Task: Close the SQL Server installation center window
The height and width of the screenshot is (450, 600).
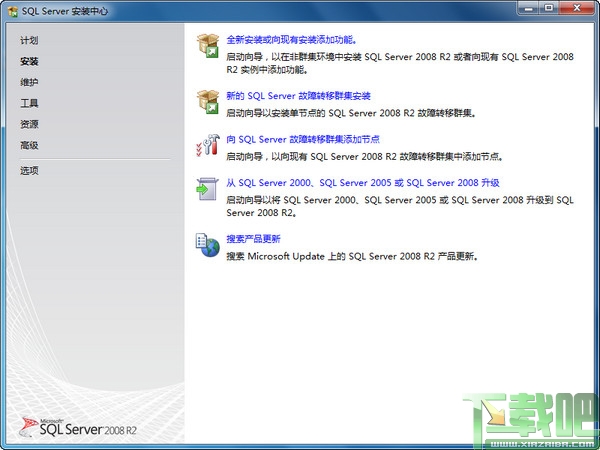Action: coord(577,8)
